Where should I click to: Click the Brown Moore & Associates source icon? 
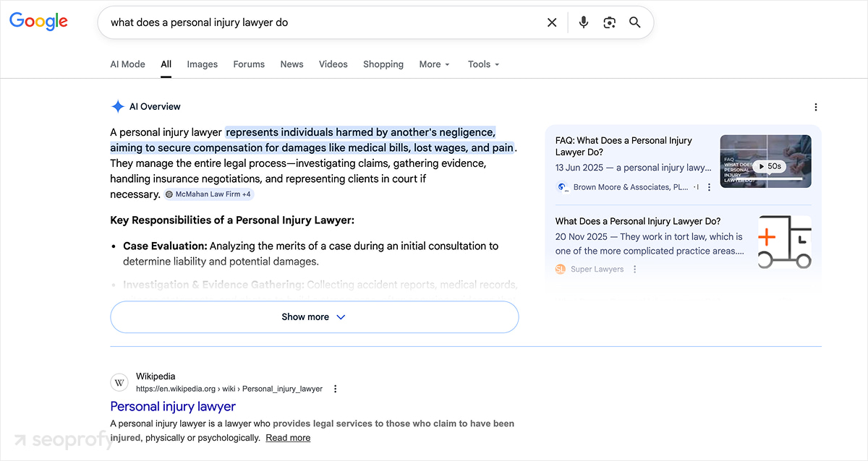tap(561, 187)
